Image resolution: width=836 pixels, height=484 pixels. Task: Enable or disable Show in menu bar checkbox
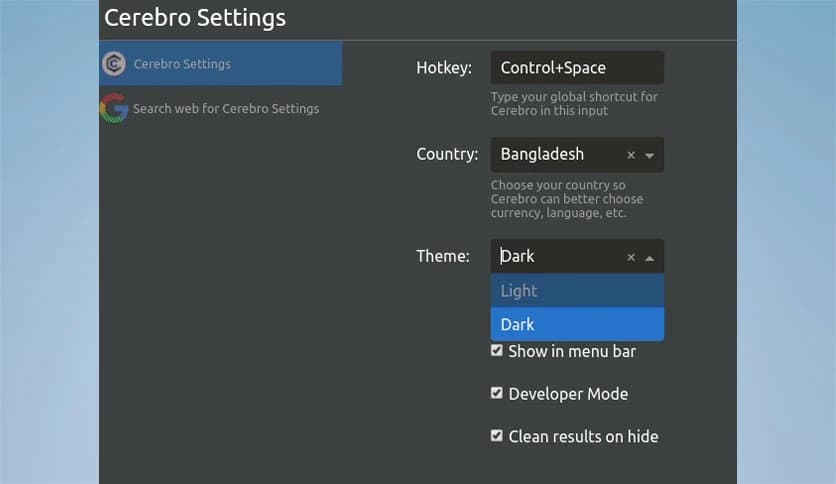pos(497,351)
